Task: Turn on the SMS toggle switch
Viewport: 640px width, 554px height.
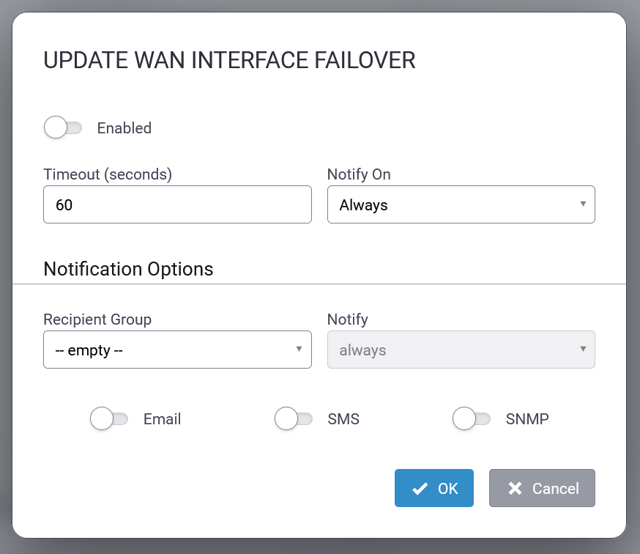Action: 293,419
